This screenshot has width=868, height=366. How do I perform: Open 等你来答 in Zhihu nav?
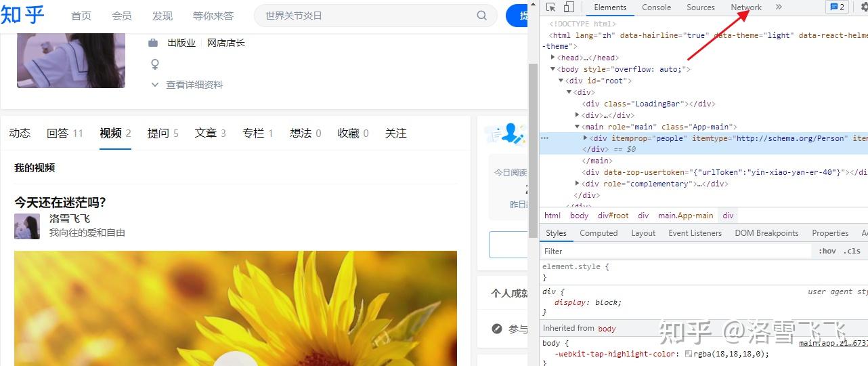click(213, 16)
